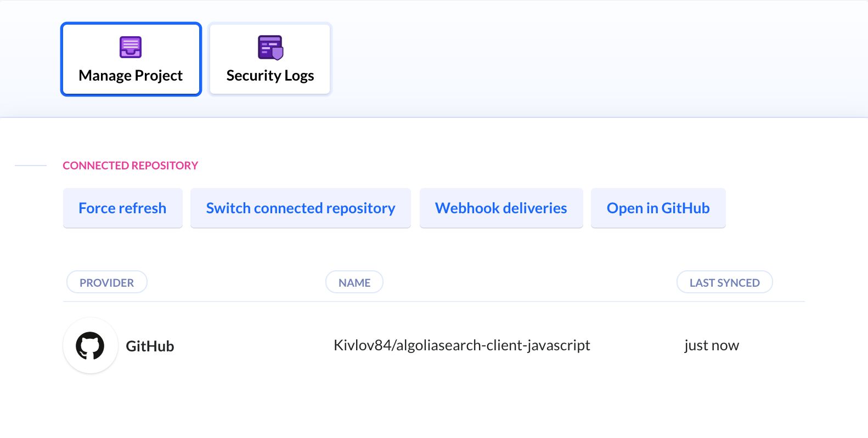The image size is (868, 438).
Task: Click the 'just now' last synced value
Action: [712, 345]
